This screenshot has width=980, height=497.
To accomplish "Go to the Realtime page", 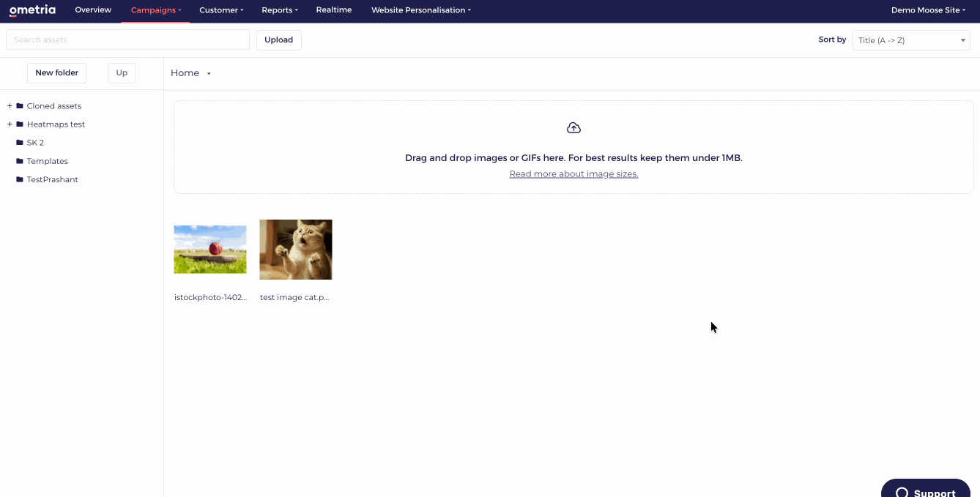I will (x=334, y=10).
